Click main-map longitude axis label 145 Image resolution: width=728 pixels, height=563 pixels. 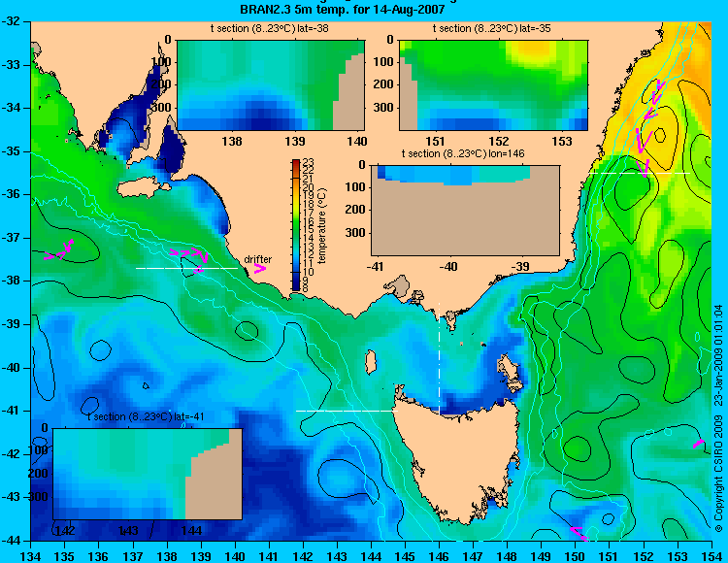(405, 556)
